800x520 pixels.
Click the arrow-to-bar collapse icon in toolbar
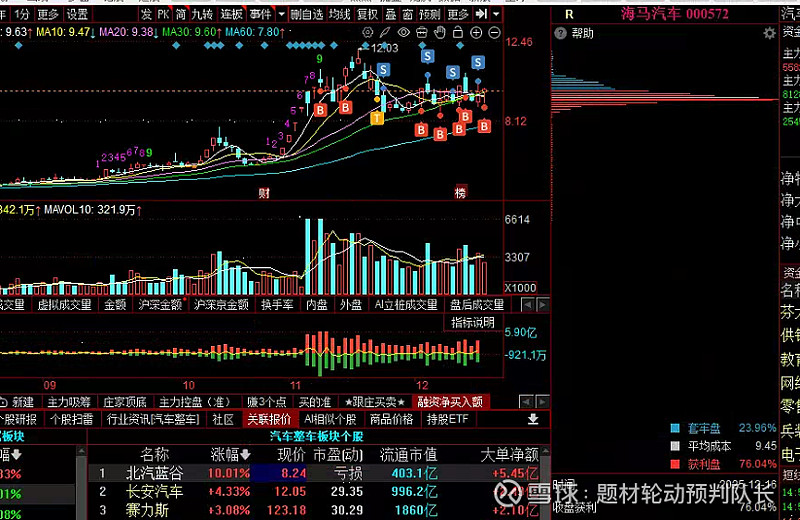pos(481,14)
